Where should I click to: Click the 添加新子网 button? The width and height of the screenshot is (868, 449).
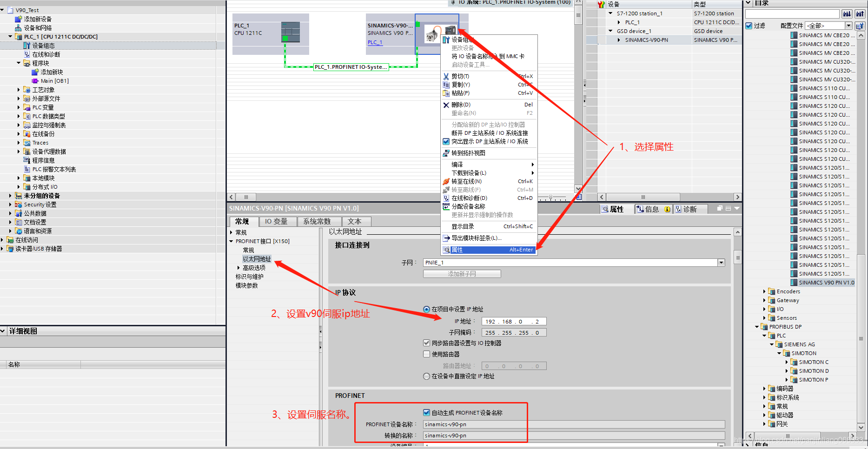coord(462,274)
